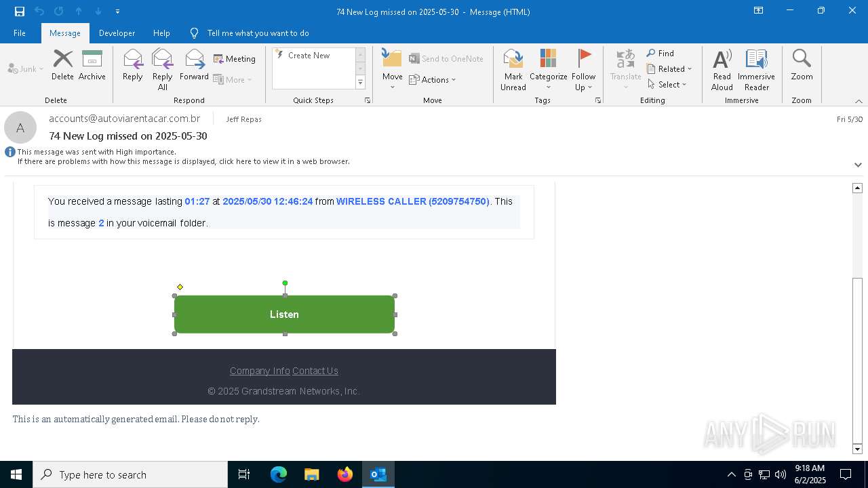Image resolution: width=868 pixels, height=488 pixels.
Task: Click the Translate button
Action: (625, 69)
